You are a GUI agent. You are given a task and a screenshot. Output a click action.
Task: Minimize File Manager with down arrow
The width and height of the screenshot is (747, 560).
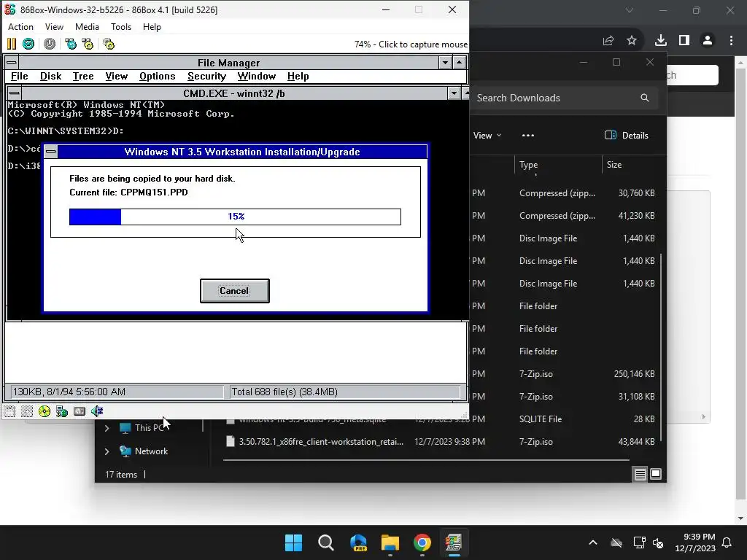445,63
